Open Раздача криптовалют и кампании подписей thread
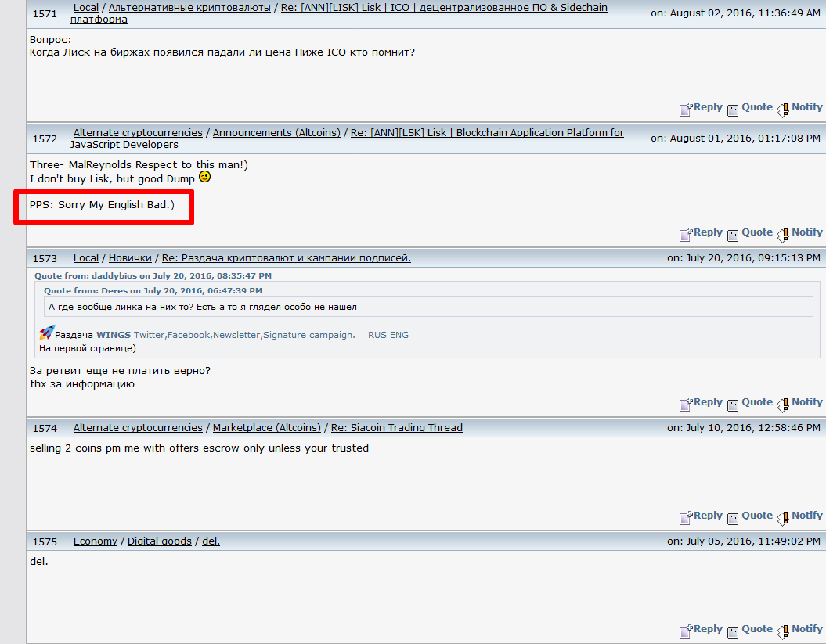 pos(286,258)
